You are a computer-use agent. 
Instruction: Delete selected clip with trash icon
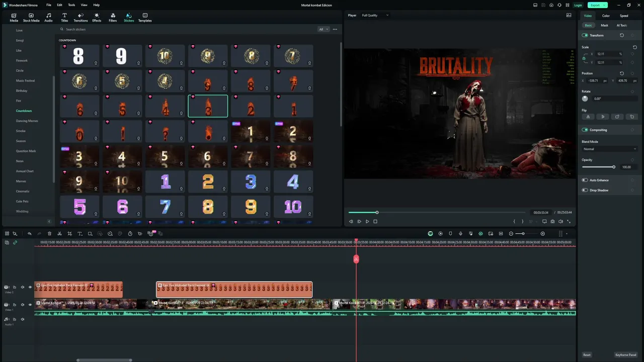click(49, 234)
